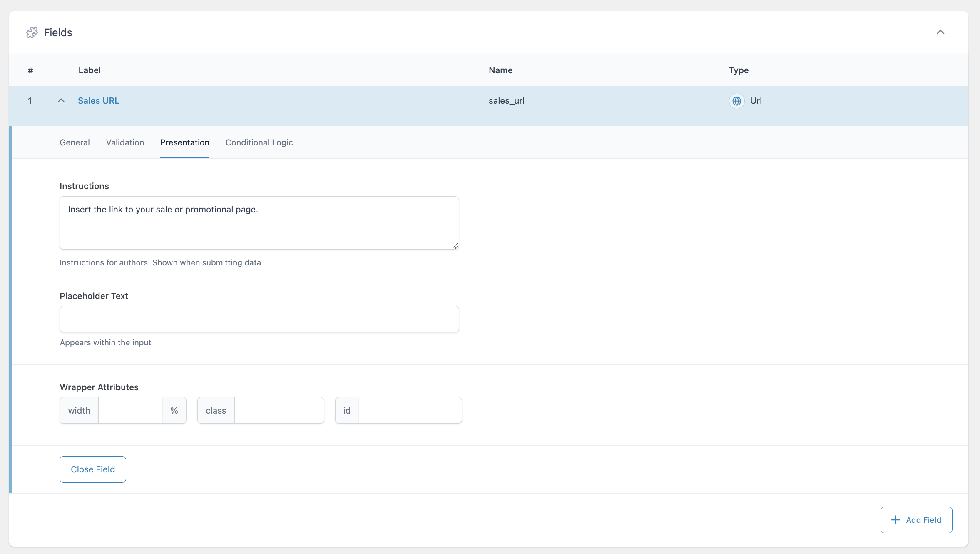Collapse the Fields panel using top-right chevron
980x554 pixels.
(x=940, y=32)
